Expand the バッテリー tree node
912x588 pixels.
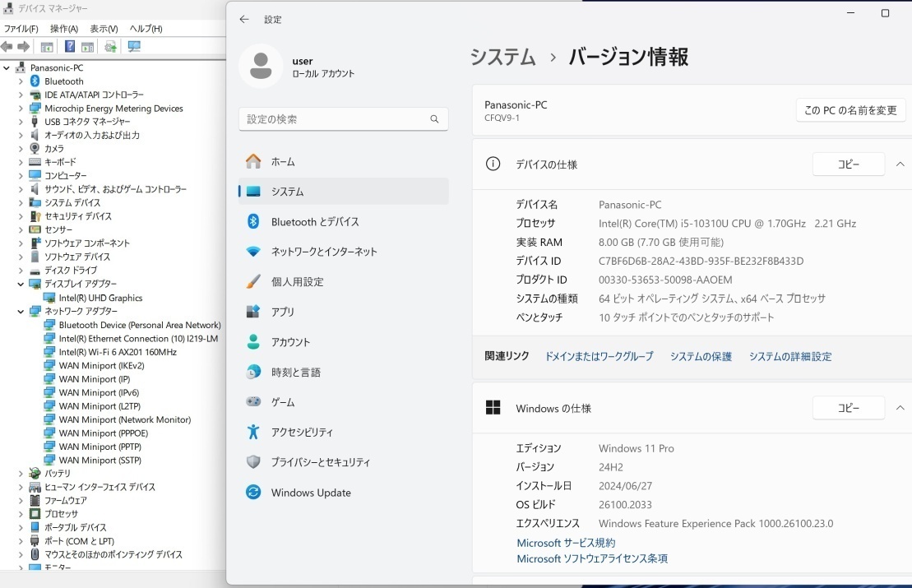click(x=21, y=473)
